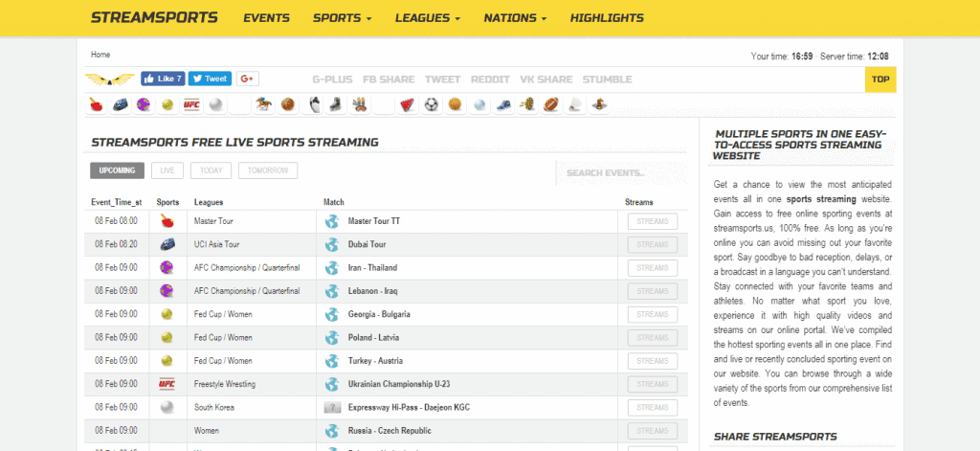The image size is (980, 451).
Task: Select the white volleyball icon in sports bar
Action: [215, 105]
